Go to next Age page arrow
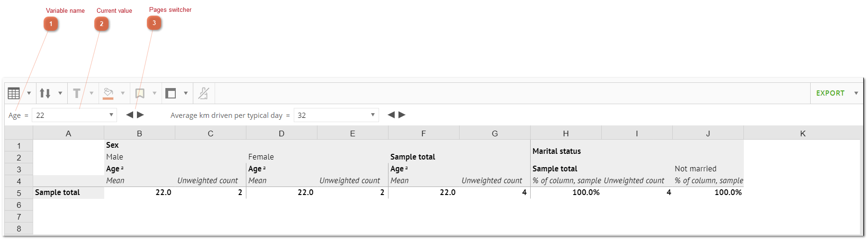The height and width of the screenshot is (240, 868). click(x=140, y=115)
